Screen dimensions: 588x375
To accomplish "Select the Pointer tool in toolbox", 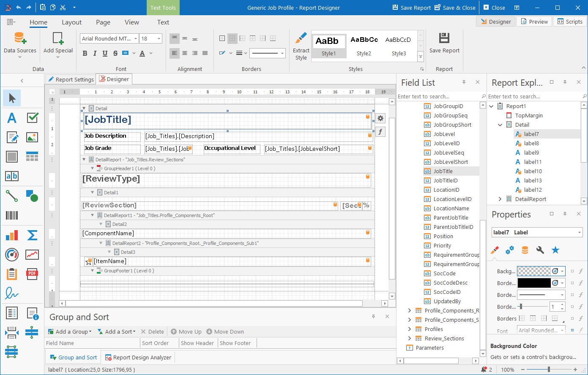I will tap(12, 98).
